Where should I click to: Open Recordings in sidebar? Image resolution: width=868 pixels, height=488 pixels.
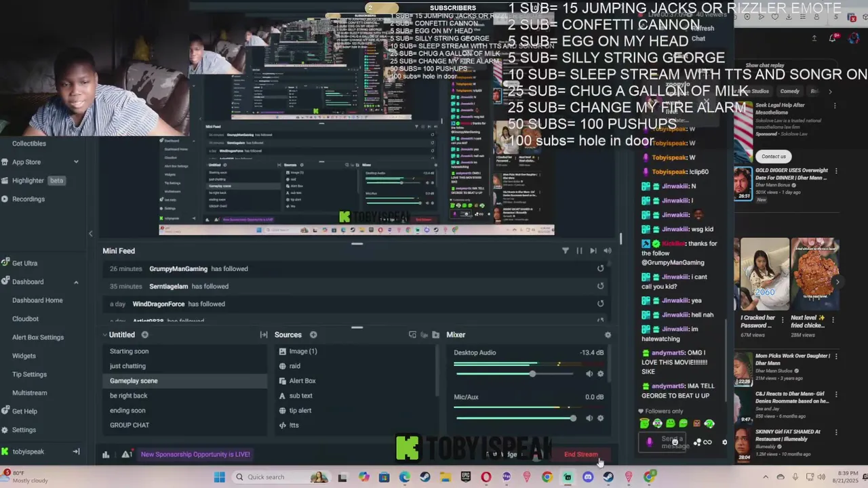[28, 199]
